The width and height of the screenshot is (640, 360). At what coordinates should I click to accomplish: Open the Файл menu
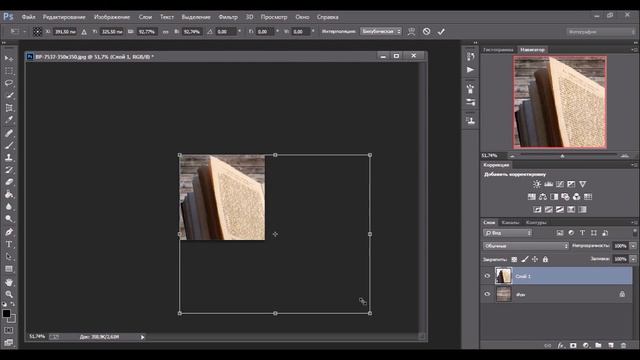[28, 17]
